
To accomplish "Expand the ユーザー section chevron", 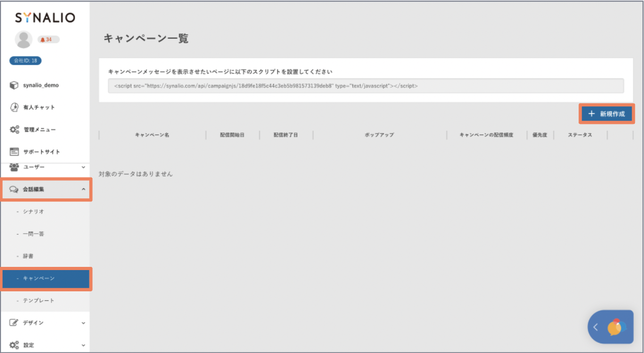I will click(x=83, y=167).
